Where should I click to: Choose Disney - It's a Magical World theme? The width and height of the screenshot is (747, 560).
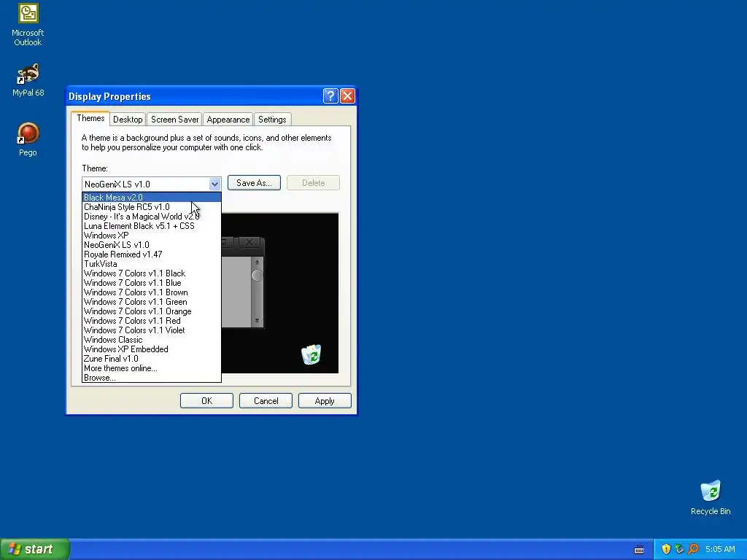(x=152, y=216)
